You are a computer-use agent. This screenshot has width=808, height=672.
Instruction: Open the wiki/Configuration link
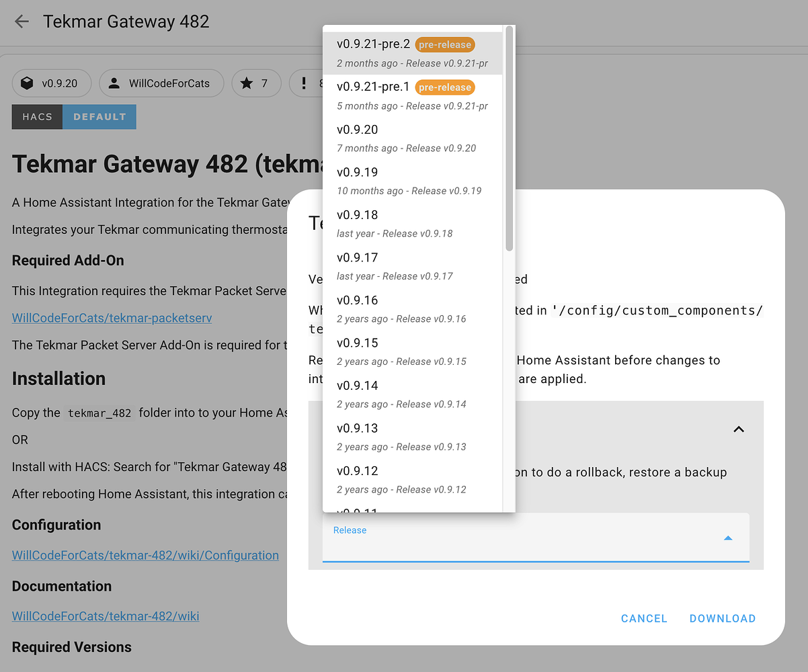[x=145, y=555]
